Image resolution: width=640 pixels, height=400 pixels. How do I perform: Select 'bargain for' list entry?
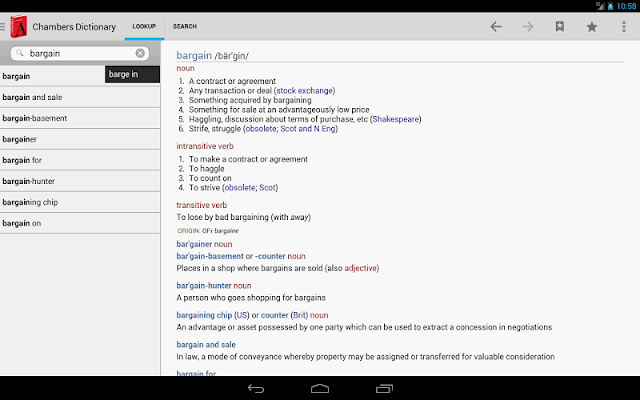tap(80, 160)
